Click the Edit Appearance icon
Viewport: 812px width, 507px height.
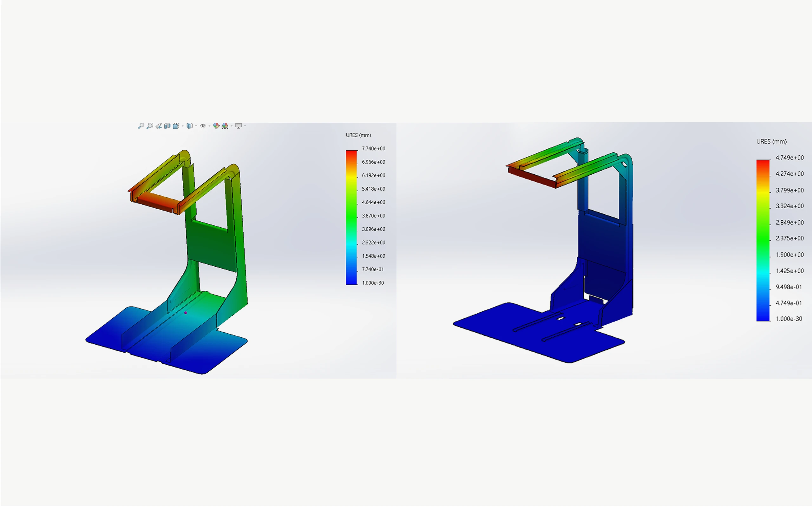216,126
